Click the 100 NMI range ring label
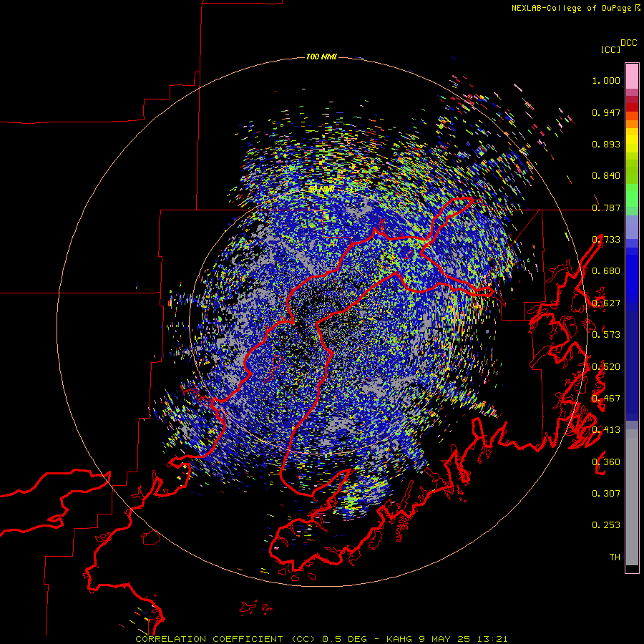Image resolution: width=644 pixels, height=644 pixels. click(x=321, y=57)
